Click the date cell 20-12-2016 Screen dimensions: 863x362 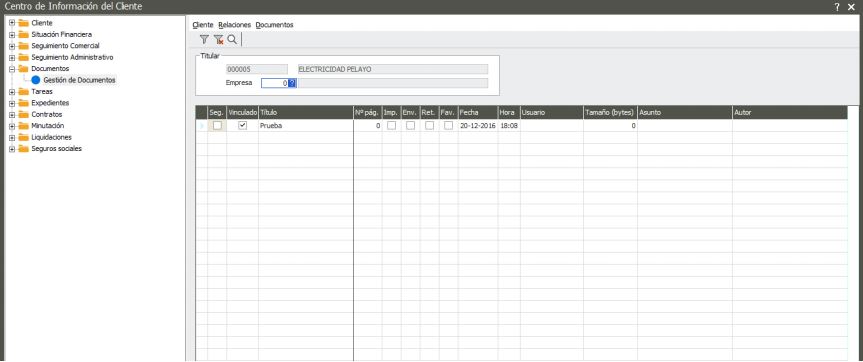[x=478, y=125]
